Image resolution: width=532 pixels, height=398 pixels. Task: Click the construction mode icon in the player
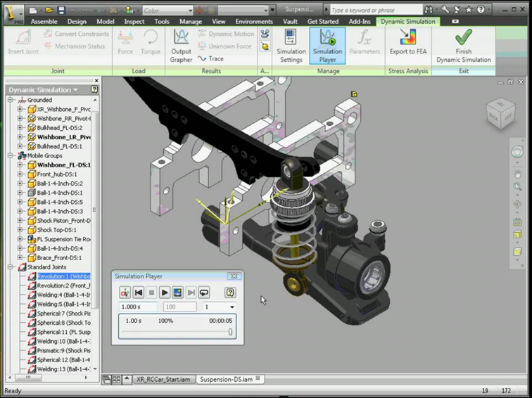125,293
